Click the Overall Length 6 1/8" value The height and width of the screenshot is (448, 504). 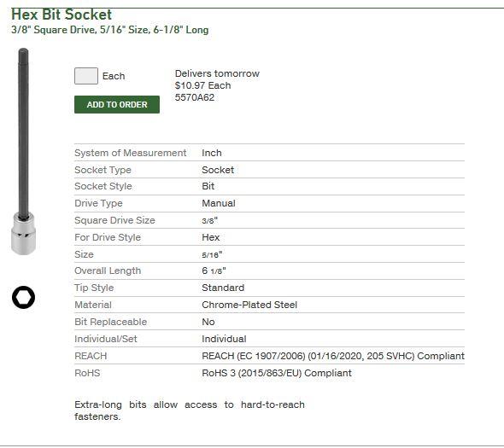pos(214,271)
